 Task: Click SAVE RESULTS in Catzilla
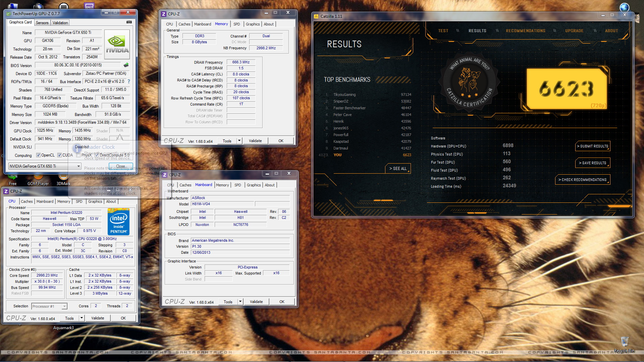coord(592,163)
